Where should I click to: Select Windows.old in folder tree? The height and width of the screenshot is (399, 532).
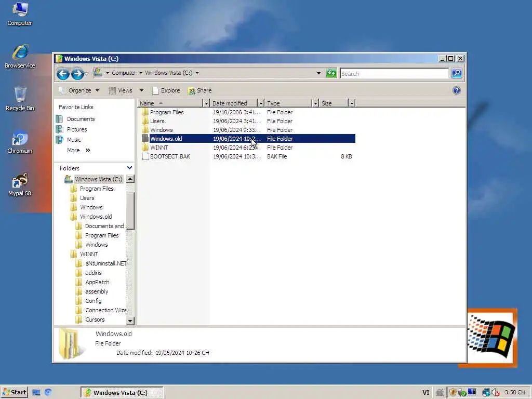click(96, 217)
